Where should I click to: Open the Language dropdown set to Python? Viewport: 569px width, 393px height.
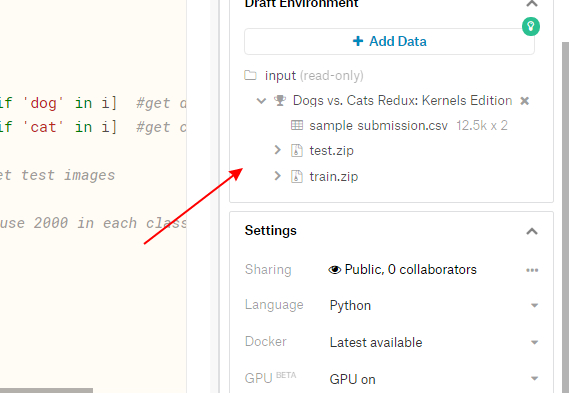click(x=434, y=305)
